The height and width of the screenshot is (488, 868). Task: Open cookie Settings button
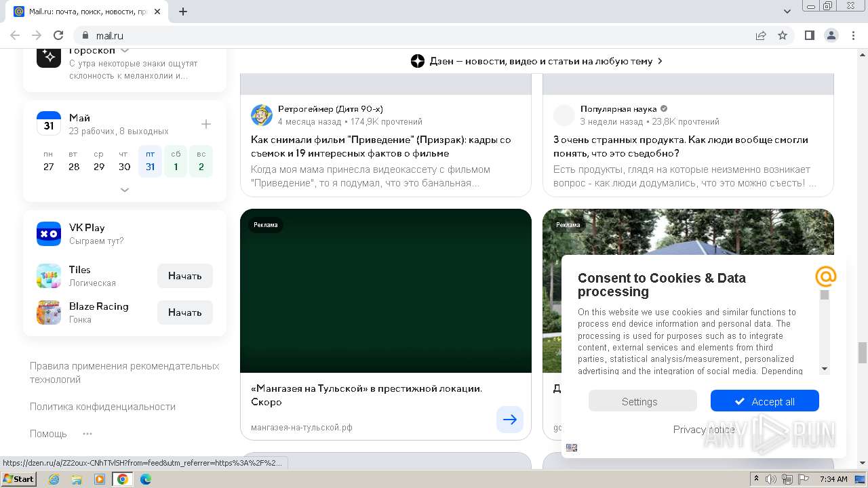pos(643,401)
